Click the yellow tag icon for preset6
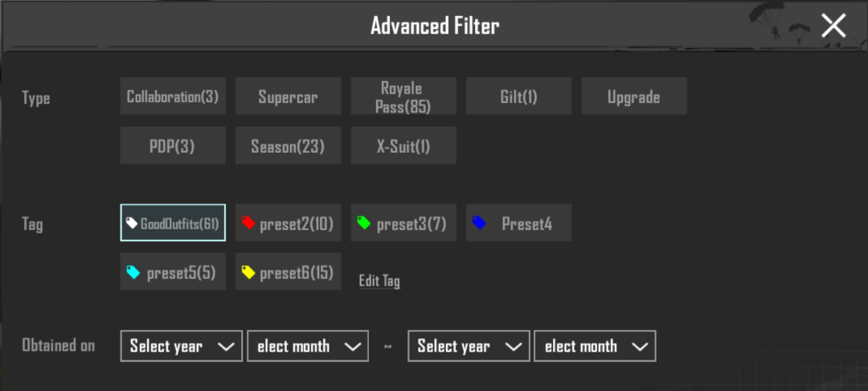The image size is (868, 391). point(248,273)
